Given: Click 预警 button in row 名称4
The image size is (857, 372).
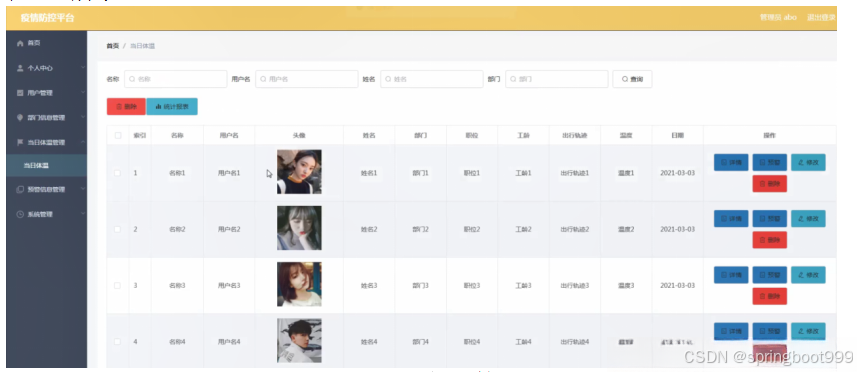Looking at the screenshot, I should pos(770,331).
